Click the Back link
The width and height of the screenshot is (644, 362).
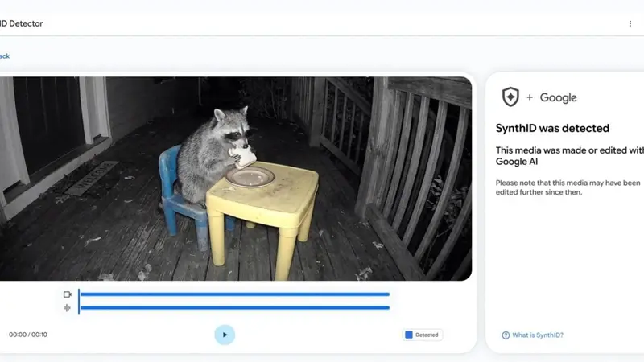tap(5, 56)
